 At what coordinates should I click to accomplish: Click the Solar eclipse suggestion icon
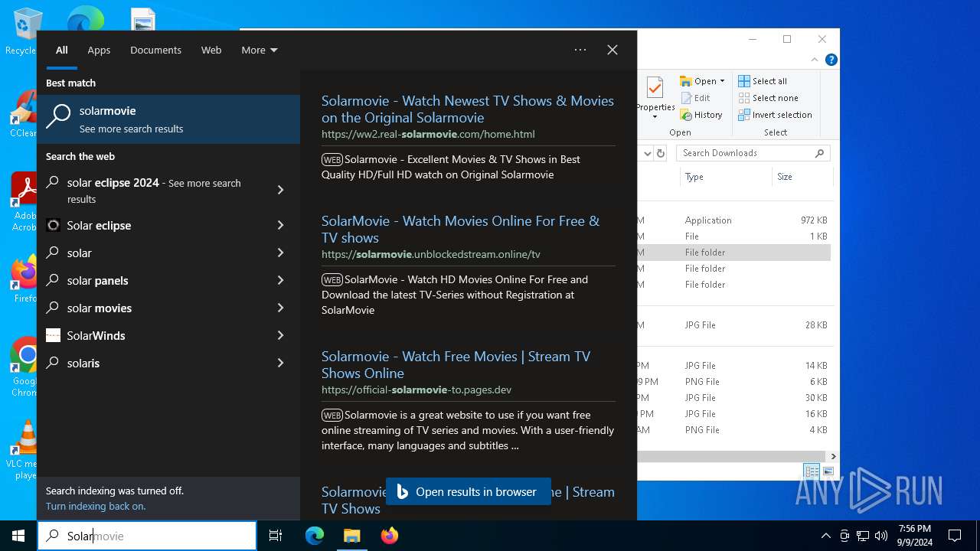pyautogui.click(x=53, y=225)
